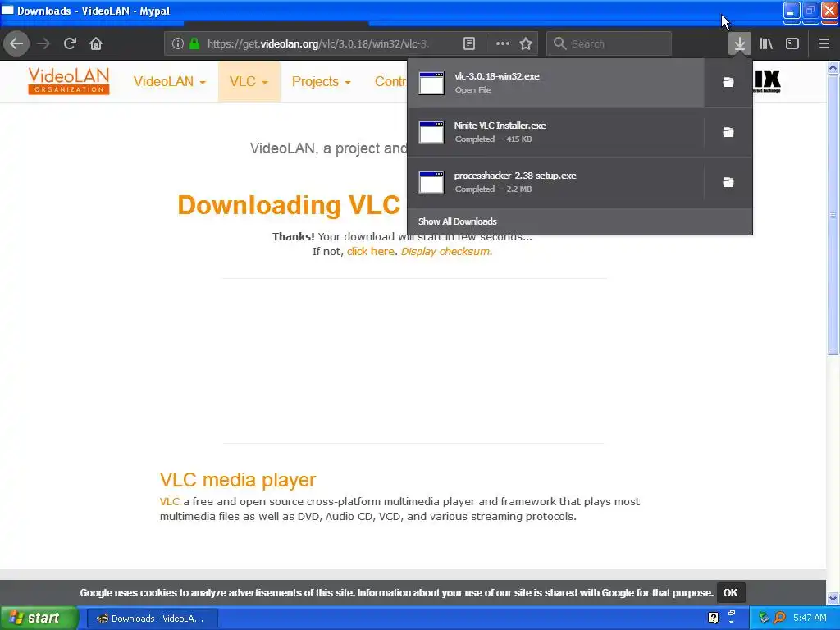Click Show All Downloads

[458, 221]
